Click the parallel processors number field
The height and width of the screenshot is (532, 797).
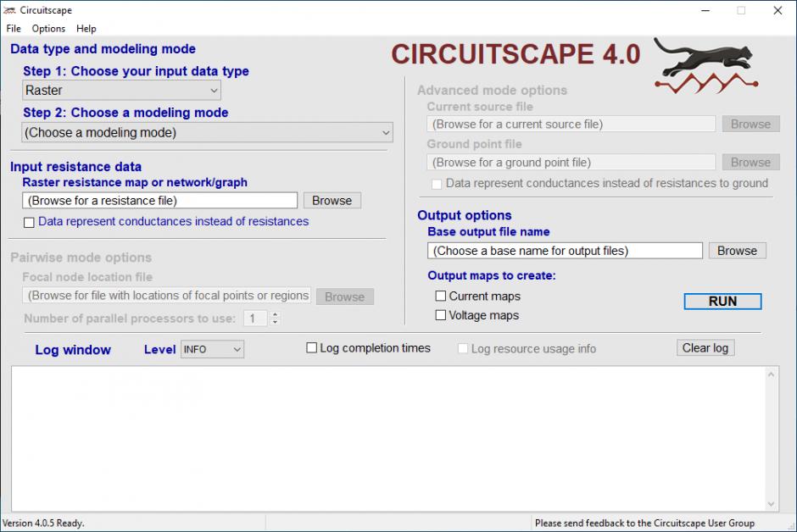coord(255,319)
